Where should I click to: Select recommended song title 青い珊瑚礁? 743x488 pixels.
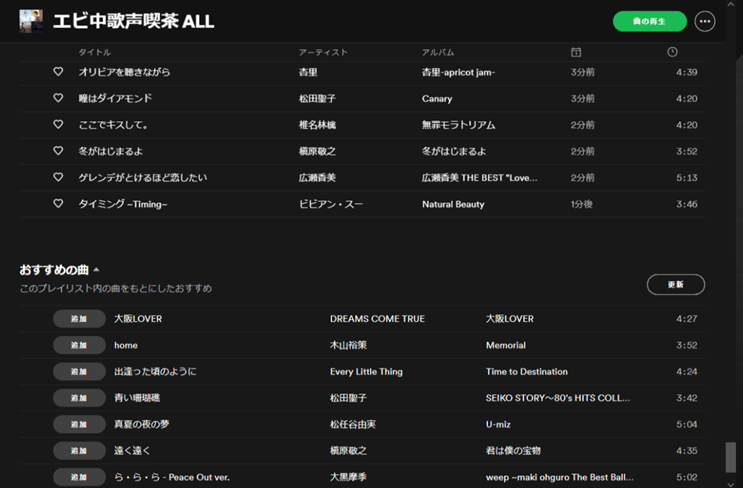pyautogui.click(x=137, y=398)
